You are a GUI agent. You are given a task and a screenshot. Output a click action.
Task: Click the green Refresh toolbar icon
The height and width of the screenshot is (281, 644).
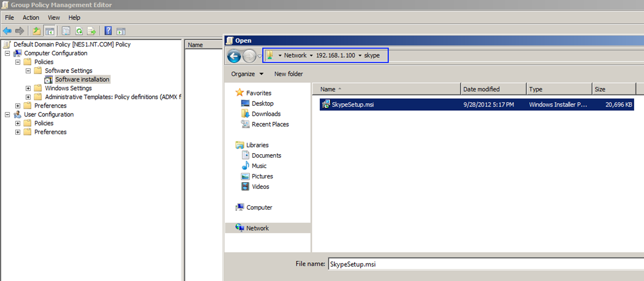click(x=79, y=31)
